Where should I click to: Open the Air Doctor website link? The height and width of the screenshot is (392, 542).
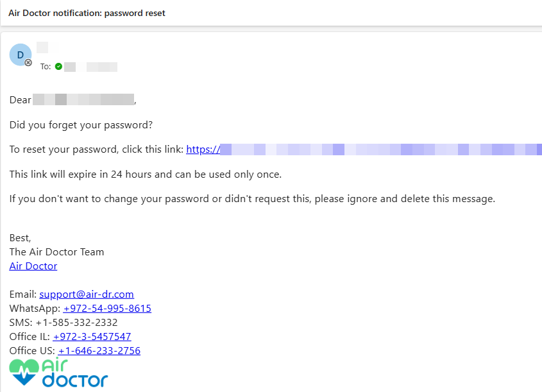click(x=33, y=266)
